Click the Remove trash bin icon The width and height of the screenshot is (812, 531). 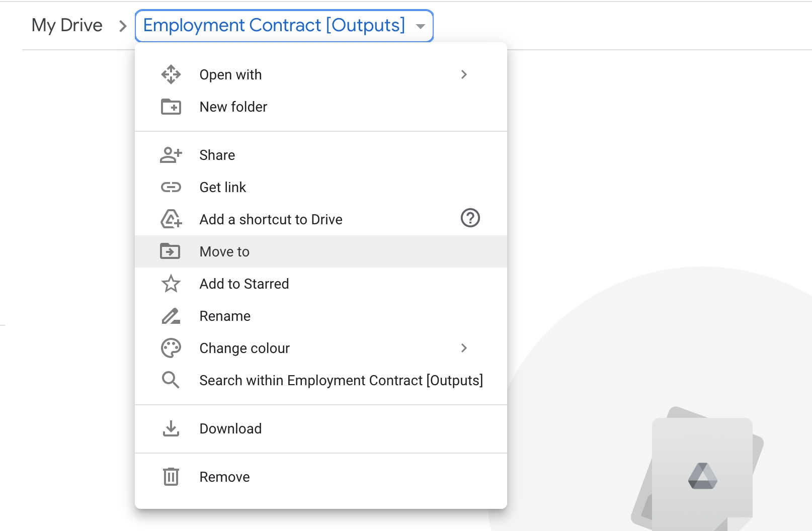point(171,477)
